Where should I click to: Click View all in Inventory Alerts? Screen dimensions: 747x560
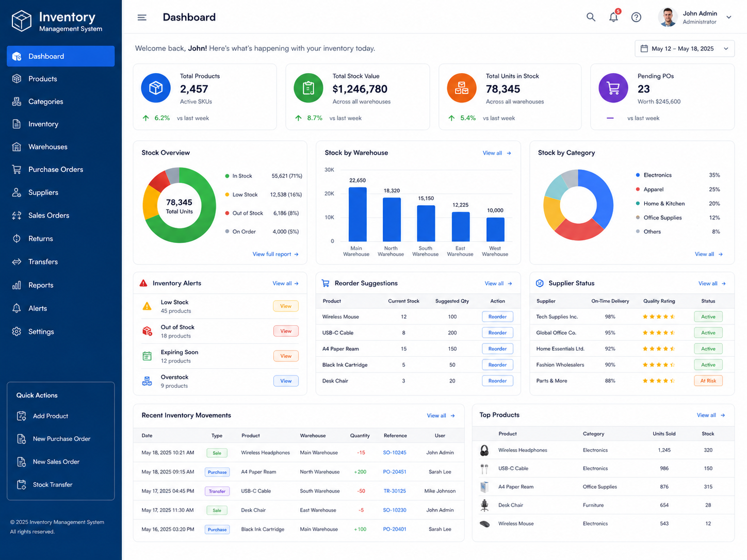click(x=285, y=284)
